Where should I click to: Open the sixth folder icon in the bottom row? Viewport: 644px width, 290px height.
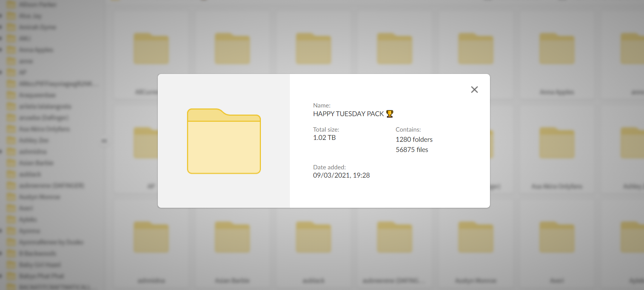[557, 238]
